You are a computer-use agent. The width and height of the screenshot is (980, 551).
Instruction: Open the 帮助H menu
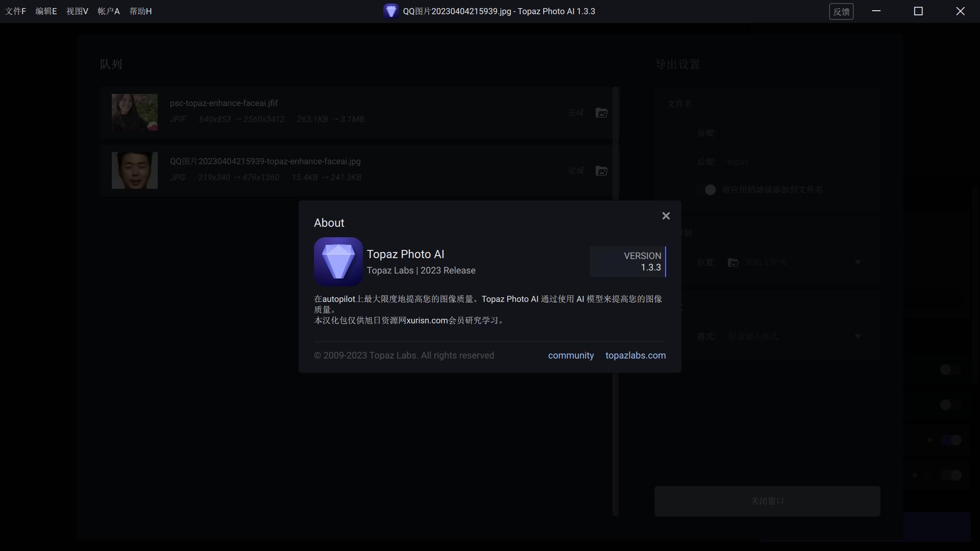click(x=140, y=11)
